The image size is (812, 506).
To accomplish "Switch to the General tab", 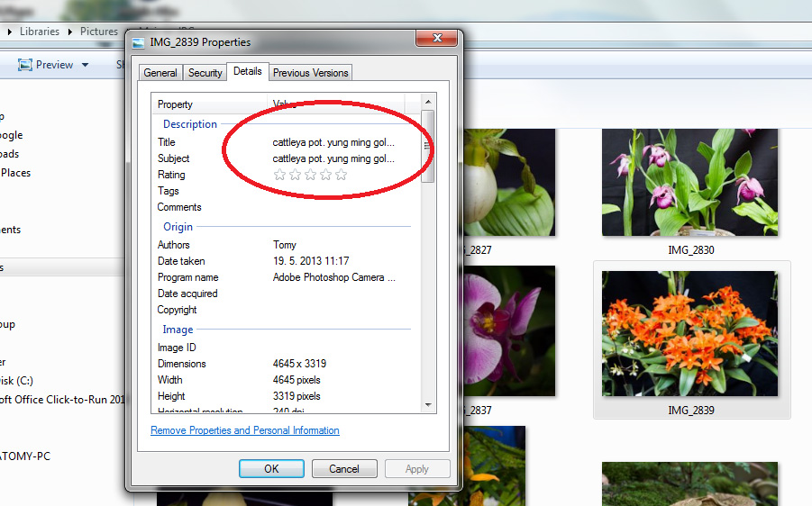I will [x=160, y=73].
